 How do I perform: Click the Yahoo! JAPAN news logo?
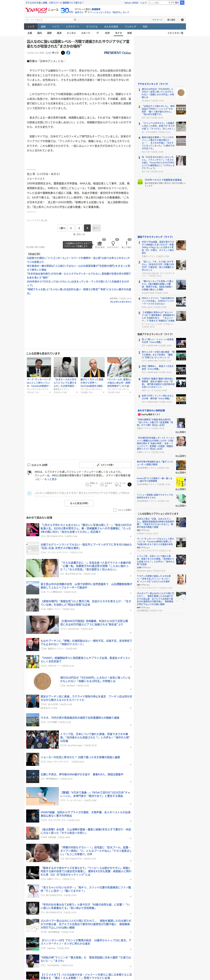[42, 10]
